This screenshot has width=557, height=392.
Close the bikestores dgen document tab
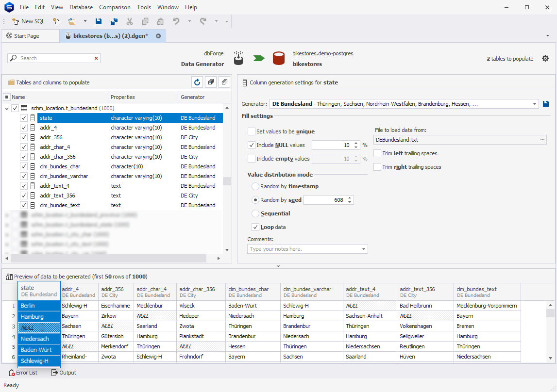(x=158, y=36)
